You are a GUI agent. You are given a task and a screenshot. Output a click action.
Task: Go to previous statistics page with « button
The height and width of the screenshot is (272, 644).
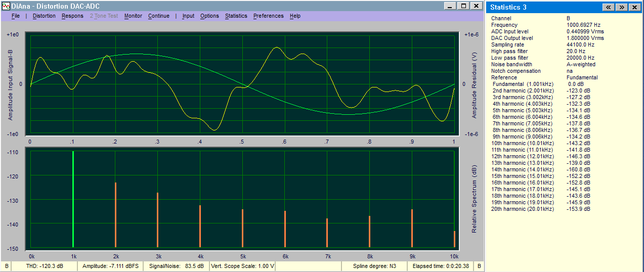[609, 7]
